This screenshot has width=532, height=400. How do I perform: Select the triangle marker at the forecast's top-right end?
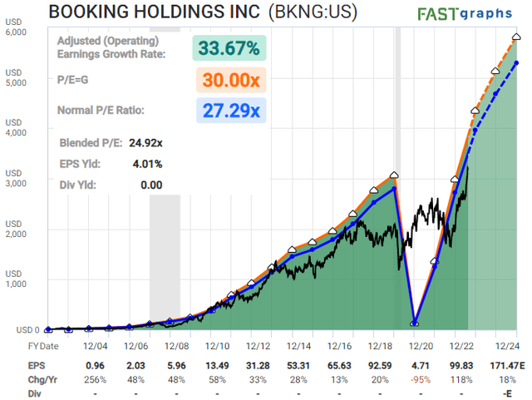click(x=516, y=37)
